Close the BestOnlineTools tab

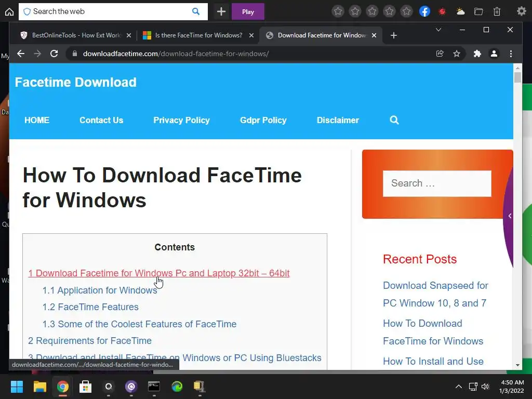point(129,35)
